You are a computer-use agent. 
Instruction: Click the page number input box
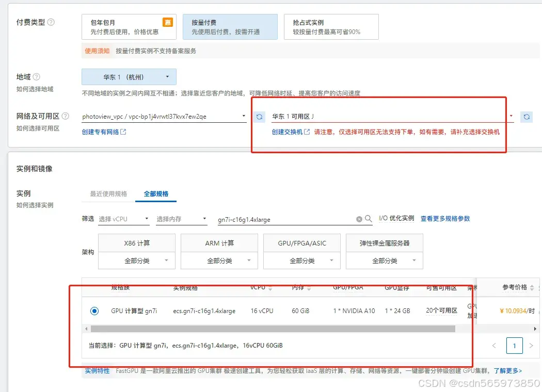pyautogui.click(x=515, y=346)
